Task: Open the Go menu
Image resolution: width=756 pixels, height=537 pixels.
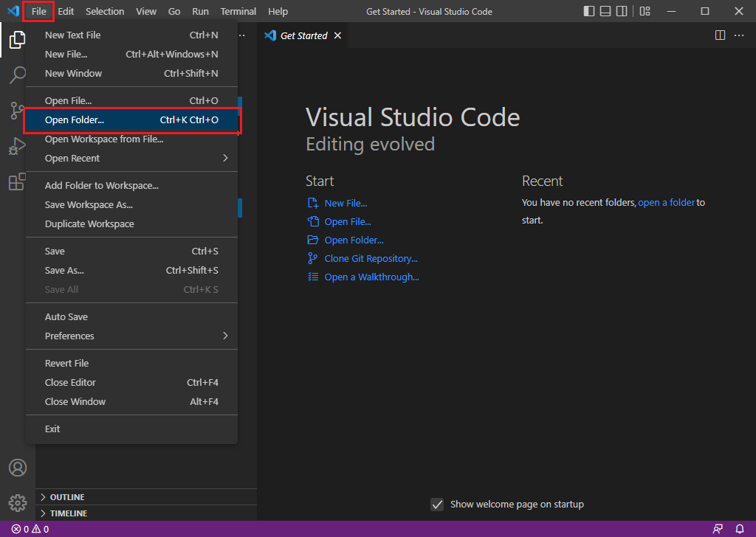Action: point(174,11)
